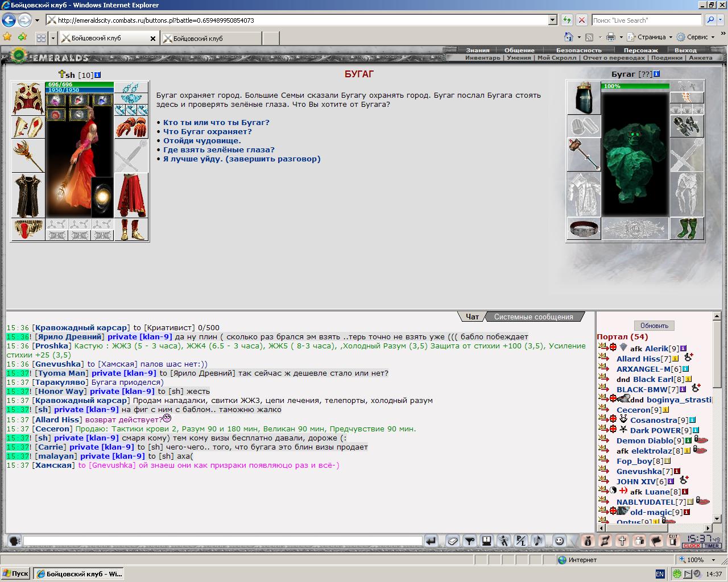Click the speaking head icon left of chat input

(15, 541)
